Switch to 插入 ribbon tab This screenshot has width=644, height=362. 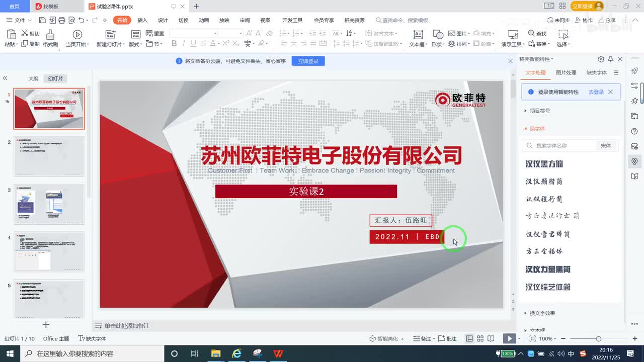[142, 20]
